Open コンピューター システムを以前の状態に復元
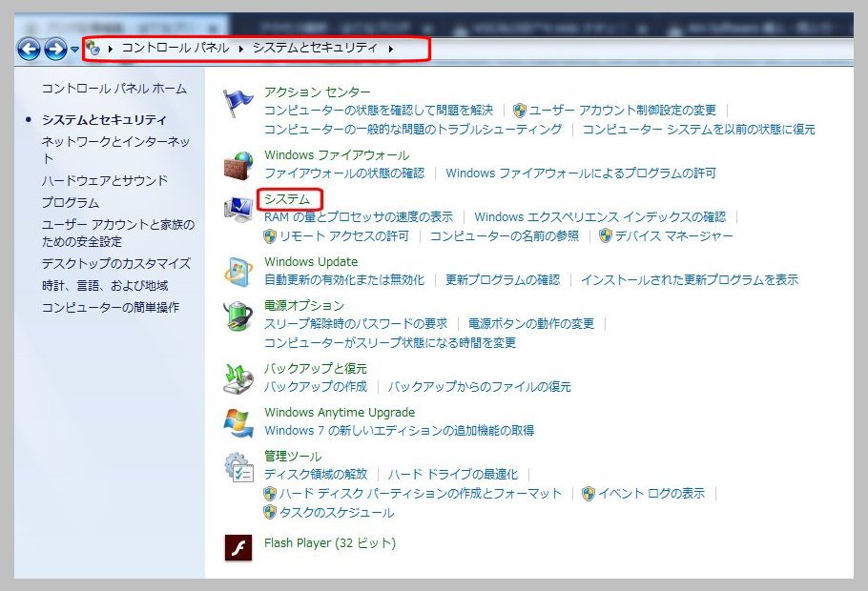This screenshot has width=868, height=591. tap(698, 130)
